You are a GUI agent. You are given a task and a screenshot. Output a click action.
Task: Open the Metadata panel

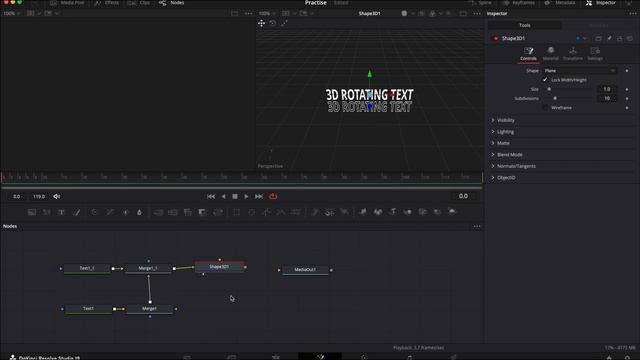[560, 3]
